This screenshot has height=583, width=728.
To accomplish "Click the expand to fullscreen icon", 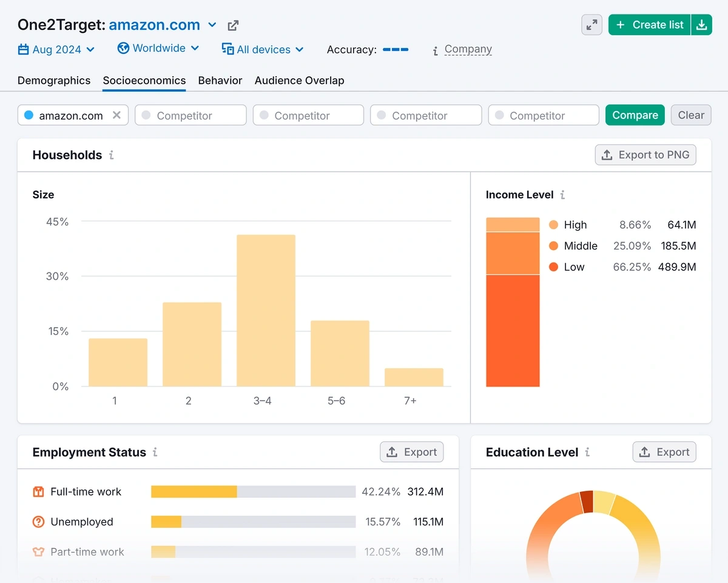I will click(591, 25).
